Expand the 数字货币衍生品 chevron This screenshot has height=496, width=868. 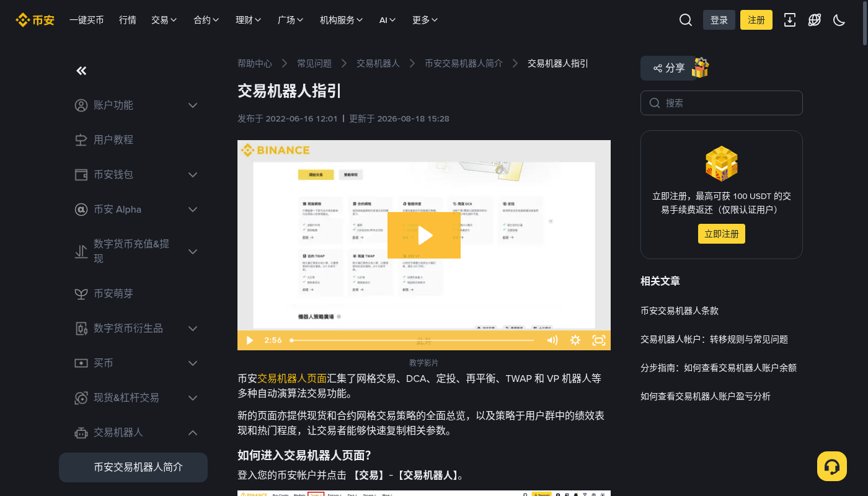[x=193, y=329]
